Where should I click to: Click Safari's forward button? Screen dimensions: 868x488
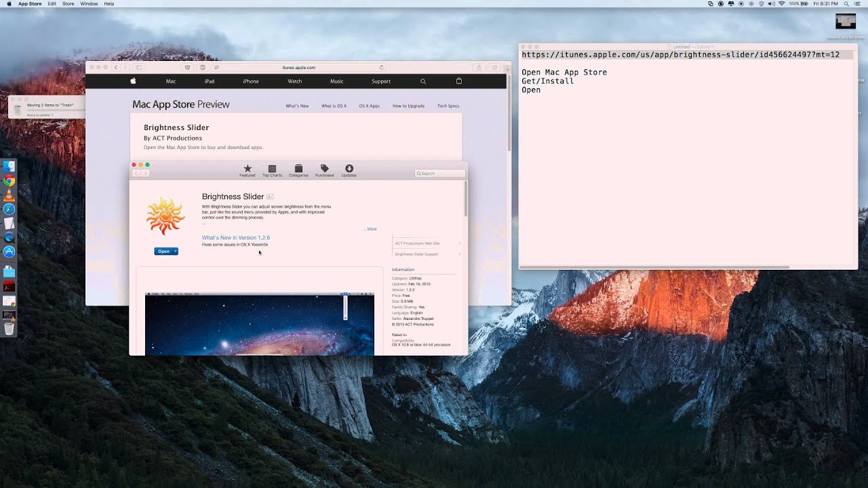click(125, 67)
